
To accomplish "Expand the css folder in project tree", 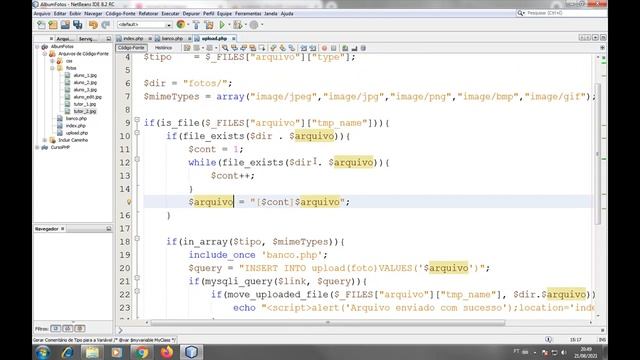I will click(x=52, y=61).
